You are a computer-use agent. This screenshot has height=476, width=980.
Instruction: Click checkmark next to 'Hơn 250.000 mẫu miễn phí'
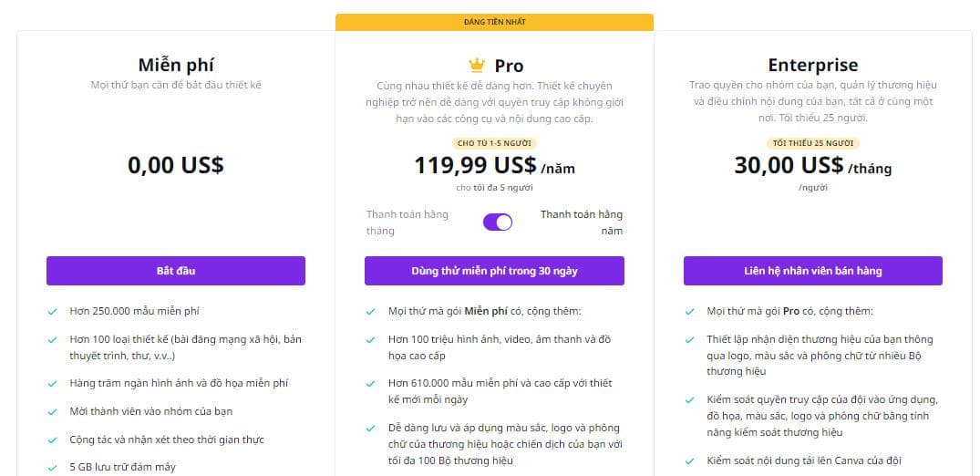53,312
